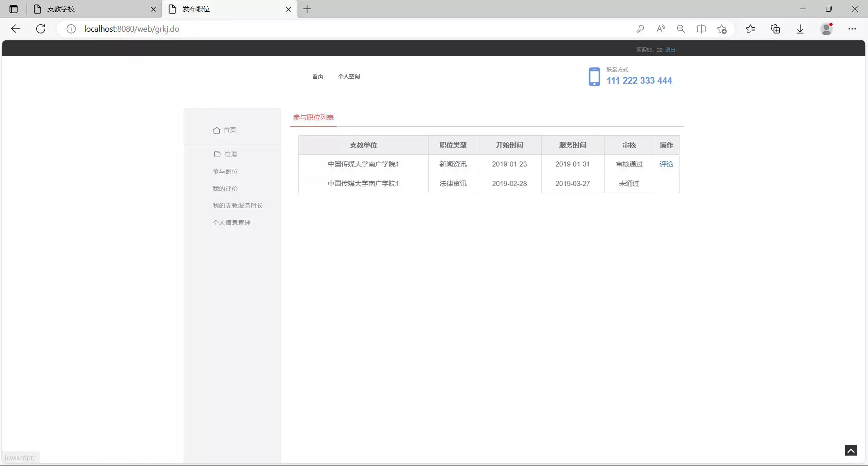The width and height of the screenshot is (868, 466).
Task: Open the downloads icon
Action: [800, 29]
